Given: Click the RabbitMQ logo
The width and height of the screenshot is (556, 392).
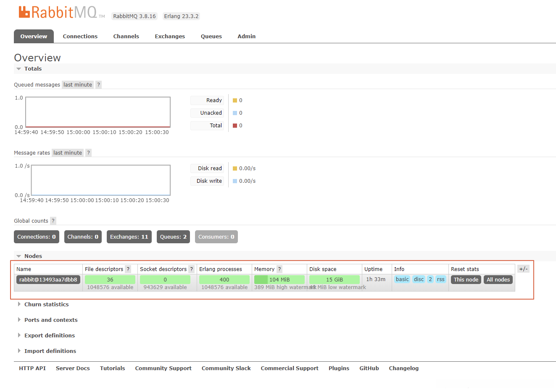Looking at the screenshot, I should pos(62,13).
